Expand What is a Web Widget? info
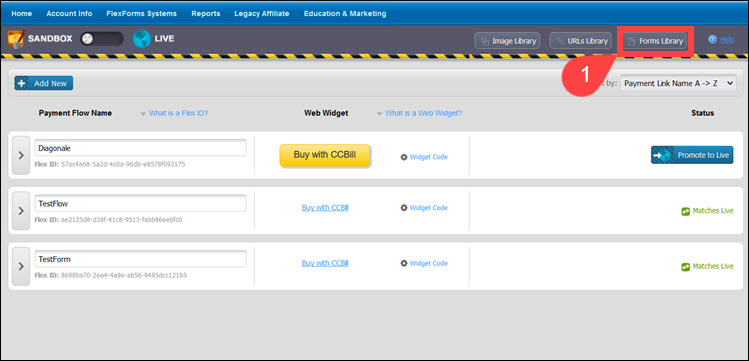The image size is (749, 361). coord(420,113)
